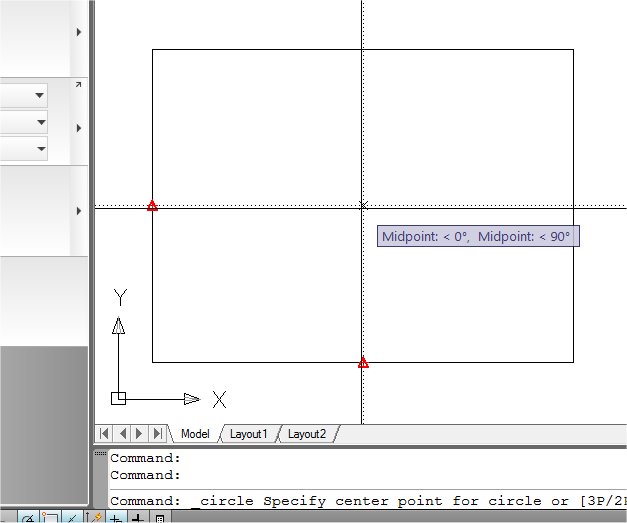The height and width of the screenshot is (523, 627).
Task: Click the panel dialog launcher diagonal arrow
Action: [x=78, y=84]
